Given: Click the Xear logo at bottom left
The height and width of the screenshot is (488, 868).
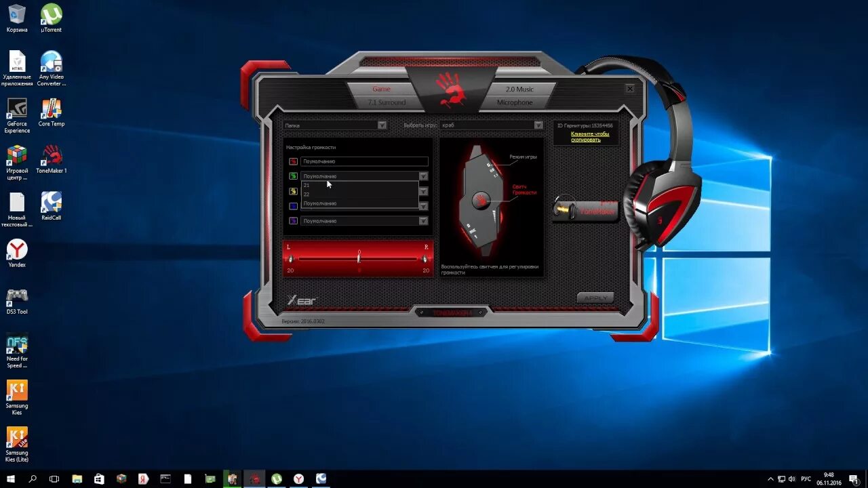Looking at the screenshot, I should 301,300.
